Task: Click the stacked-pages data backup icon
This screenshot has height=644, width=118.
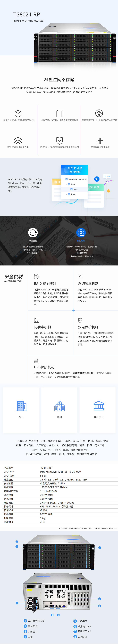Action: tap(59, 113)
